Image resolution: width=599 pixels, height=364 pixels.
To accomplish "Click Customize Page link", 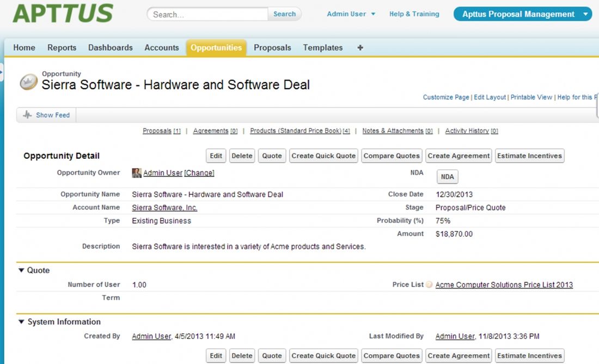I will [446, 97].
